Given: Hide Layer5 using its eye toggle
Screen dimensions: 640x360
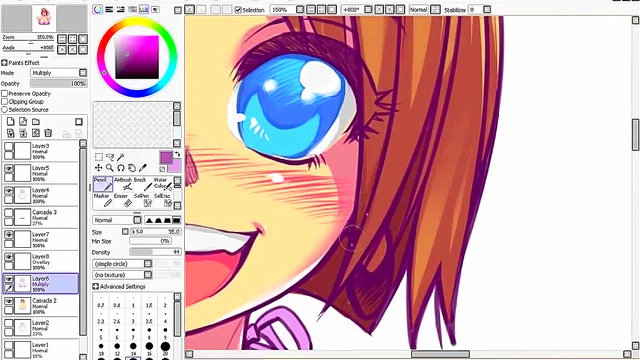Looking at the screenshot, I should click(x=9, y=168).
